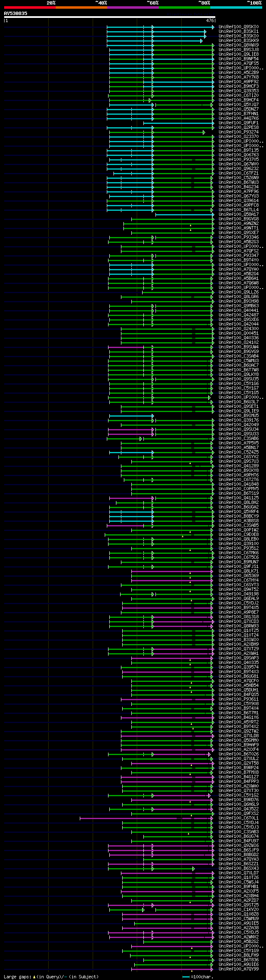
Task: Open hit UniRef100_Q9SKI0
Action: click(x=239, y=27)
